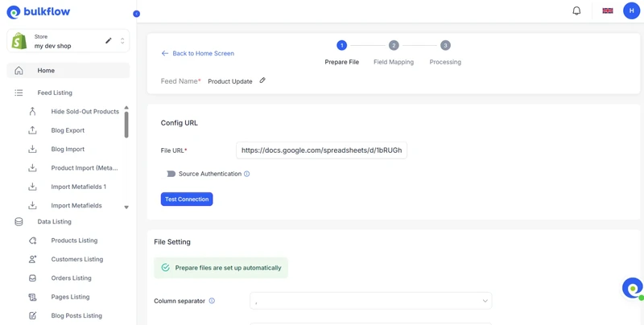Click the feed list scrollbar thumb

[126, 125]
